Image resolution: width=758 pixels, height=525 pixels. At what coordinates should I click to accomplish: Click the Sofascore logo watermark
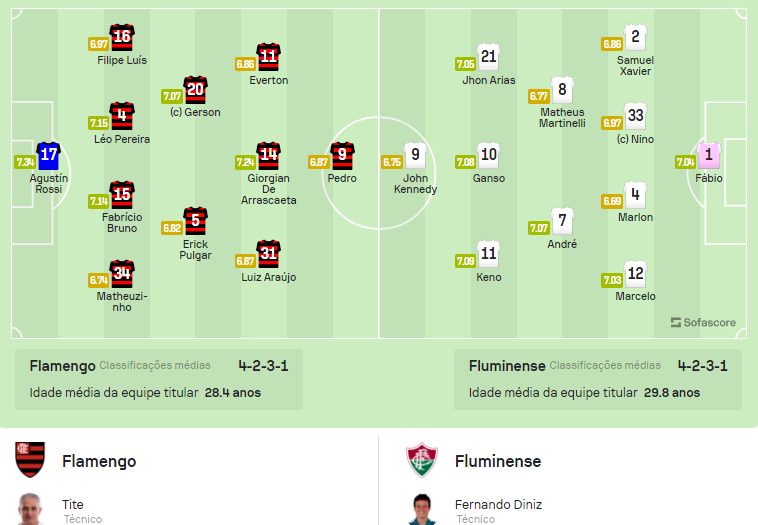703,322
